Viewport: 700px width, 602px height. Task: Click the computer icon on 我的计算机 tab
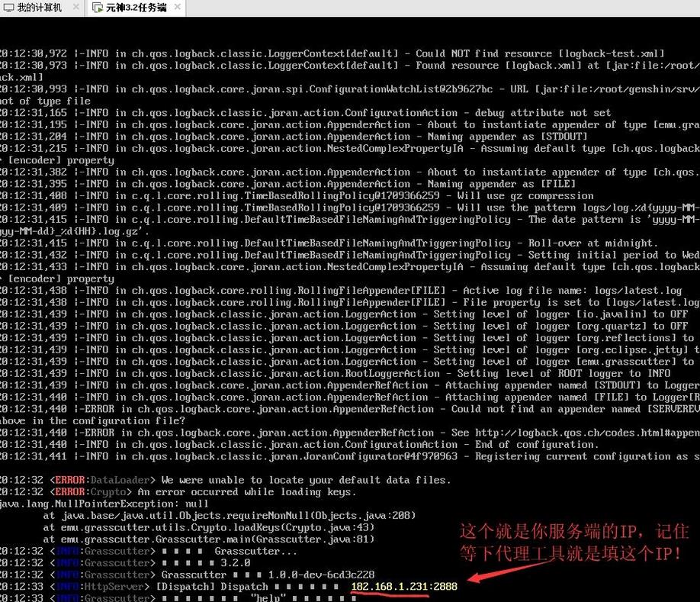coord(8,8)
